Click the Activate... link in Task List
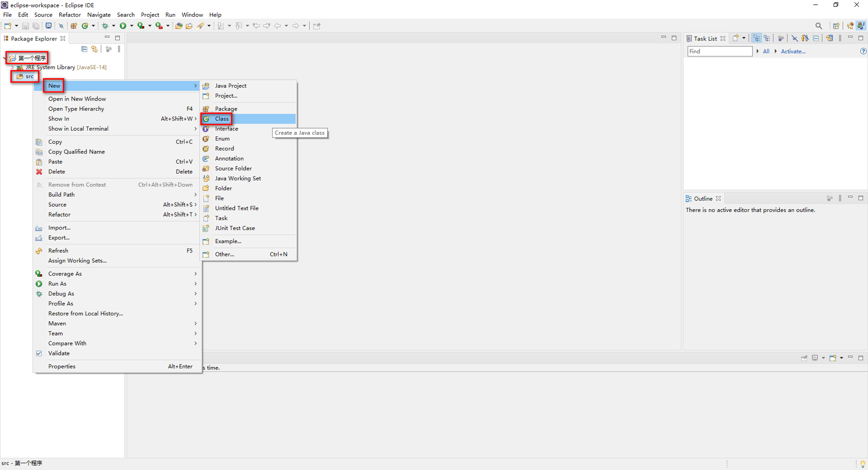This screenshot has height=470, width=868. coord(793,51)
